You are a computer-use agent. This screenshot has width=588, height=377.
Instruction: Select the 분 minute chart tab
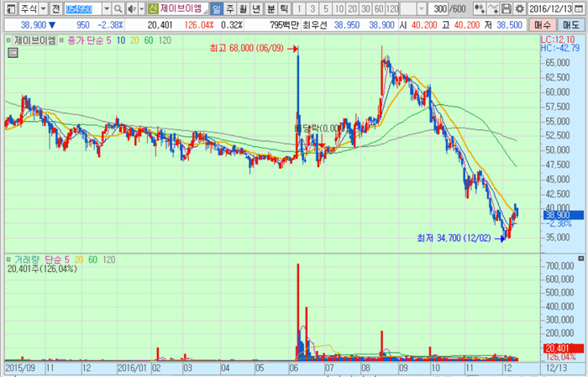click(x=270, y=8)
